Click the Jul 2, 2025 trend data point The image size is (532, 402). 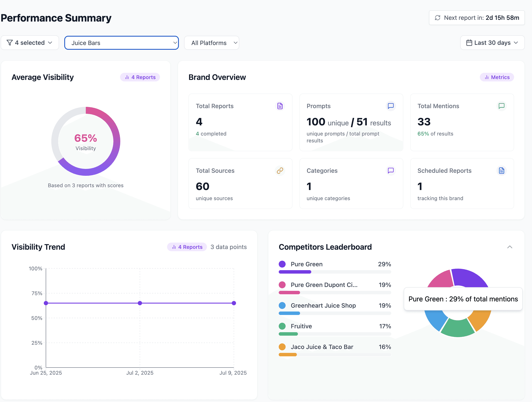click(140, 303)
